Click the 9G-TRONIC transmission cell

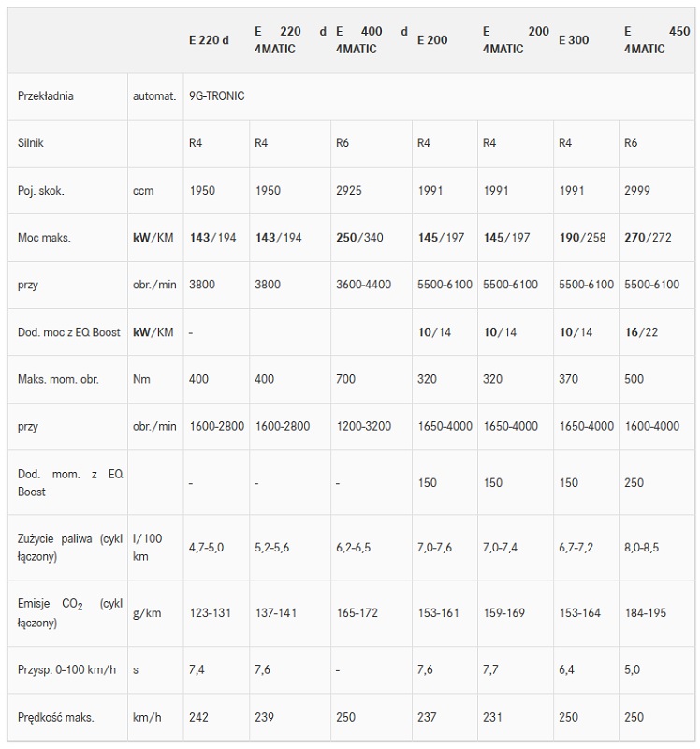click(x=217, y=96)
